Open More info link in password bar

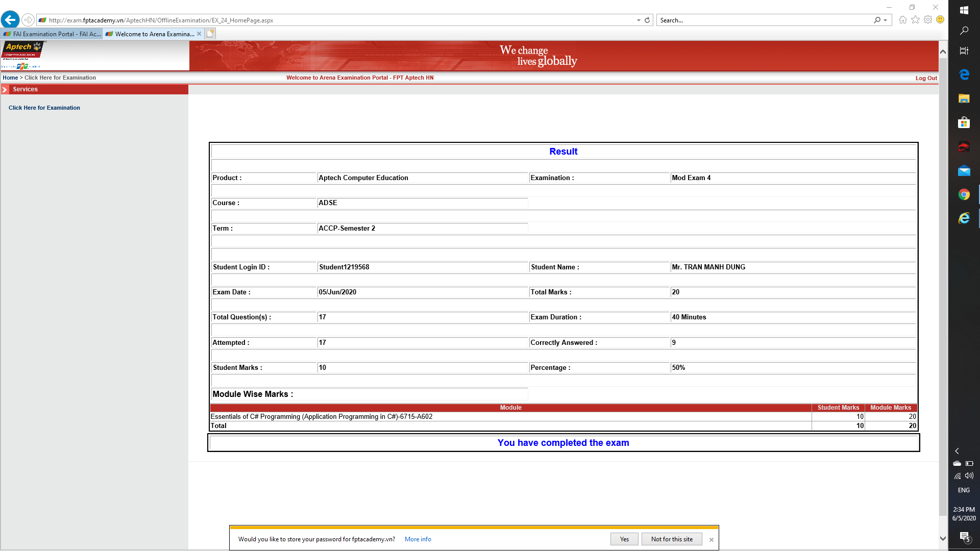tap(418, 539)
